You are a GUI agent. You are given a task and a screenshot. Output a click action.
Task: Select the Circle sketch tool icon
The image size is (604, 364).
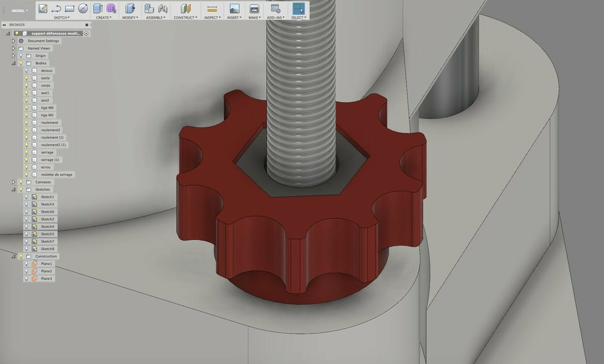tap(83, 8)
